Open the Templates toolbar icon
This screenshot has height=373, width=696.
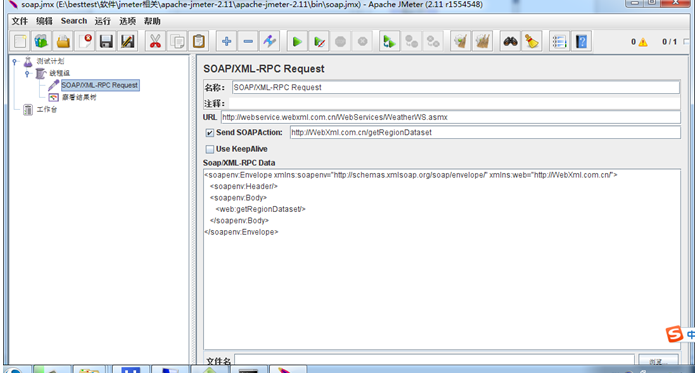tap(41, 42)
